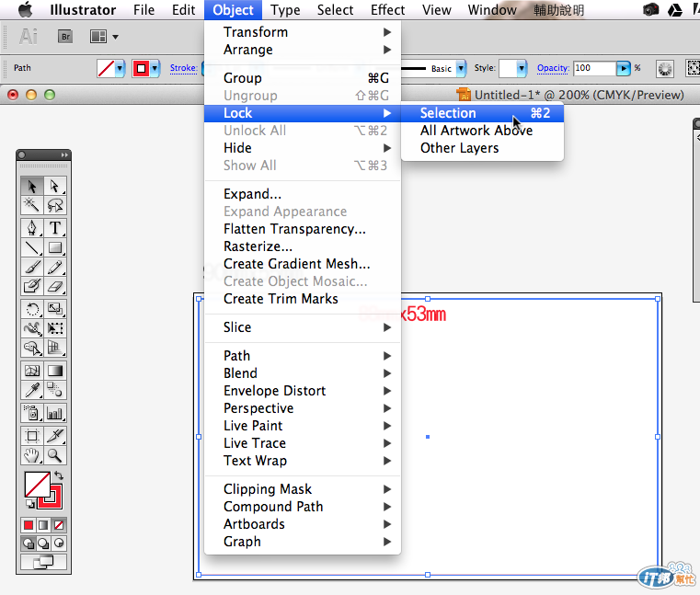Set paint mode to Gradient

click(x=43, y=525)
